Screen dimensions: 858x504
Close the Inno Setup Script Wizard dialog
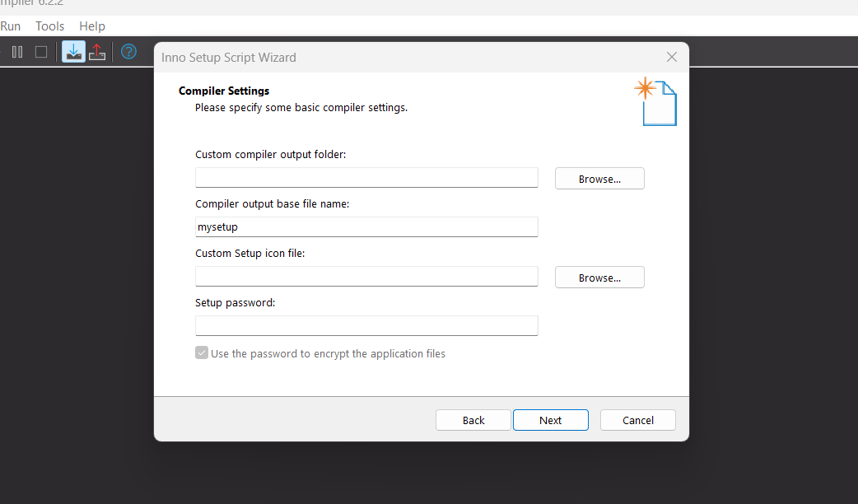pos(672,57)
